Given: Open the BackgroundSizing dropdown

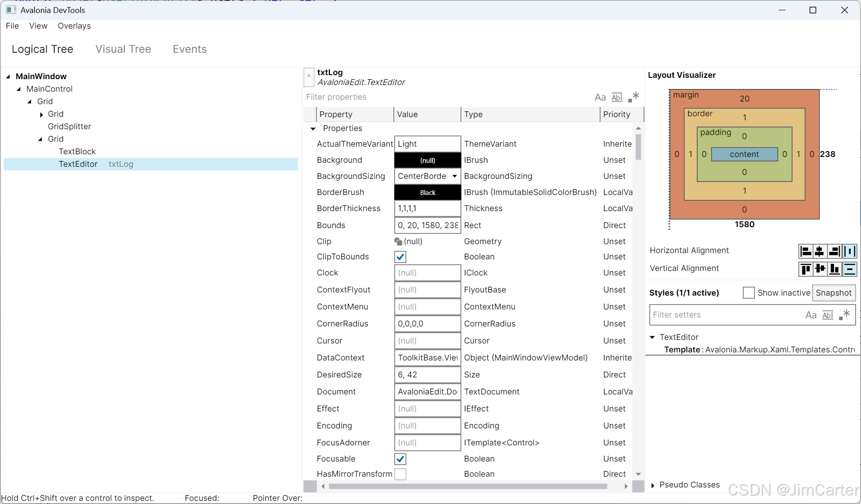Looking at the screenshot, I should coord(455,176).
